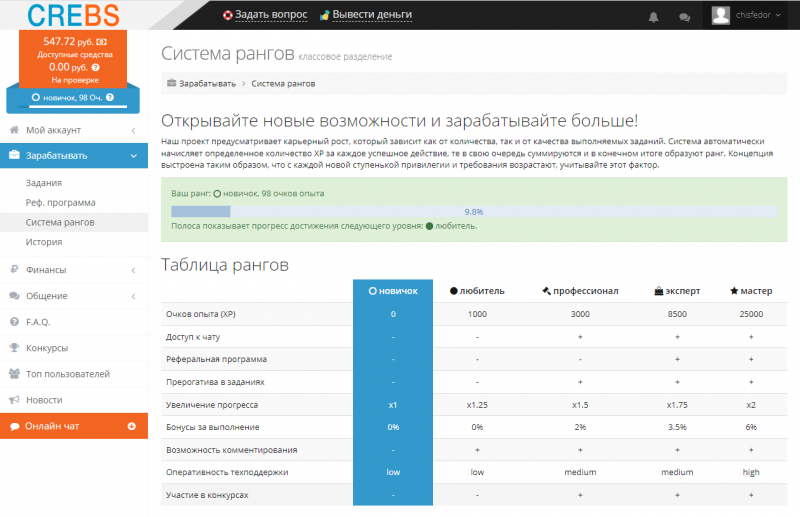This screenshot has width=800, height=517.
Task: Open Задания in the sidebar
Action: [44, 183]
